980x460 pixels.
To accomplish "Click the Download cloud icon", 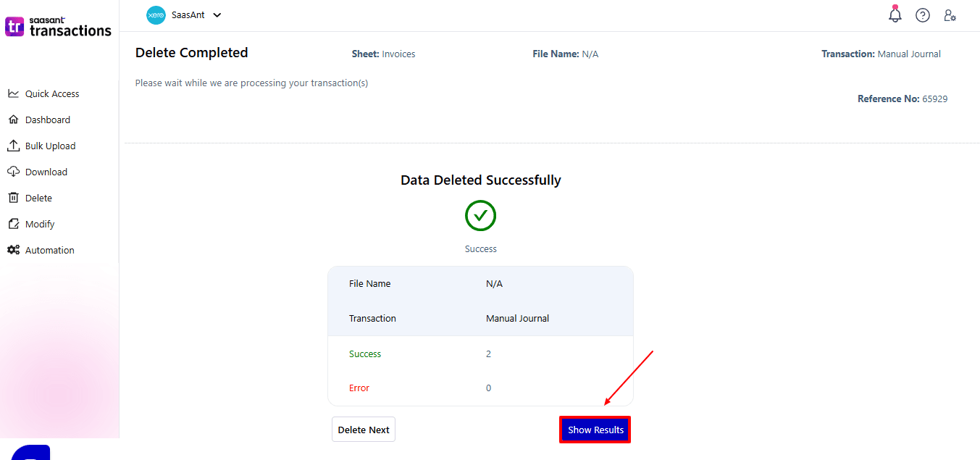I will click(x=13, y=172).
